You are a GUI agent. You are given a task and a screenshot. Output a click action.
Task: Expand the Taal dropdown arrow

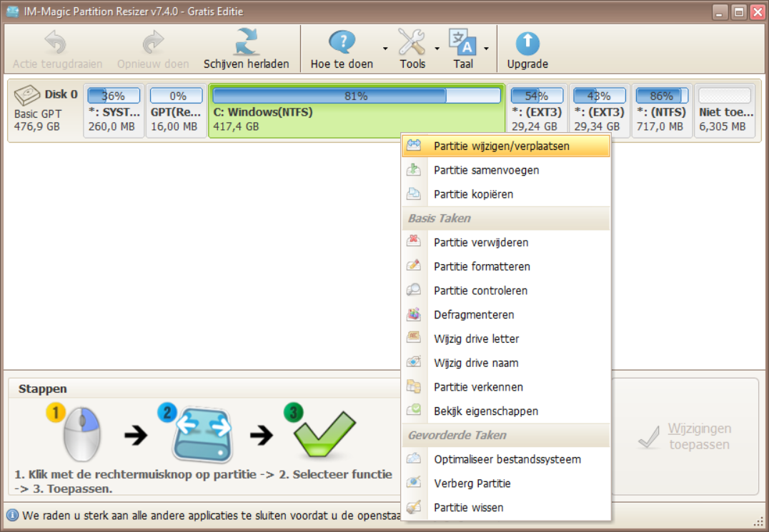pos(486,49)
